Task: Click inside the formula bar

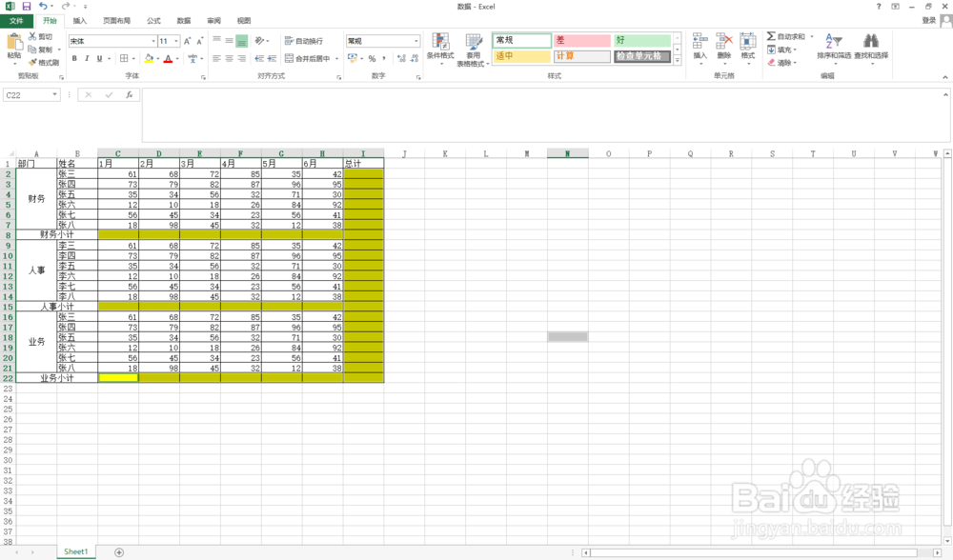Action: click(544, 115)
